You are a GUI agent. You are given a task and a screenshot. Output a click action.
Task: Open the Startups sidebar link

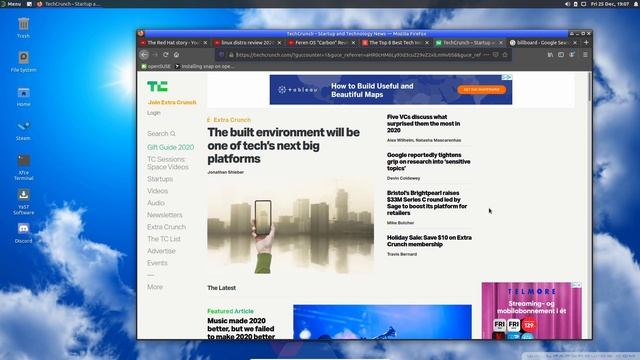pos(160,179)
